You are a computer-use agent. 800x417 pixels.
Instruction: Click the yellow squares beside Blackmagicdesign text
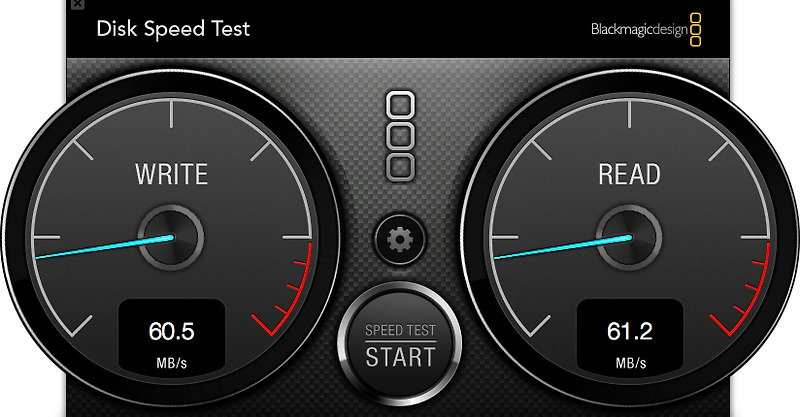pos(696,30)
